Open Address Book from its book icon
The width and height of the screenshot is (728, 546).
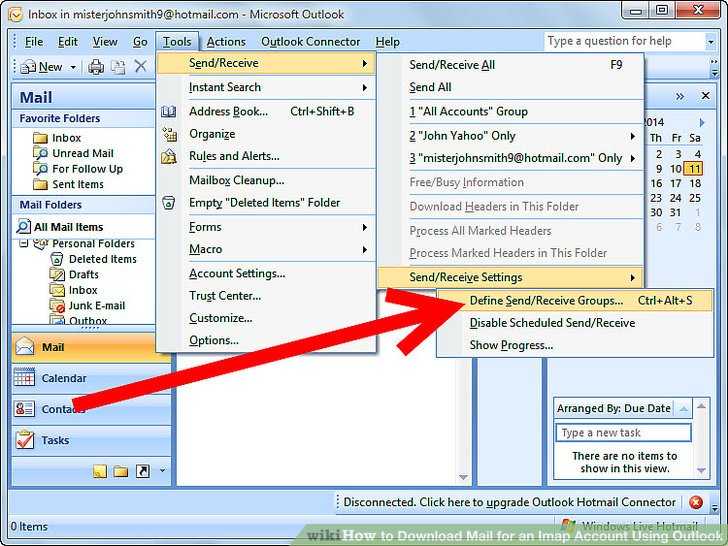point(169,111)
